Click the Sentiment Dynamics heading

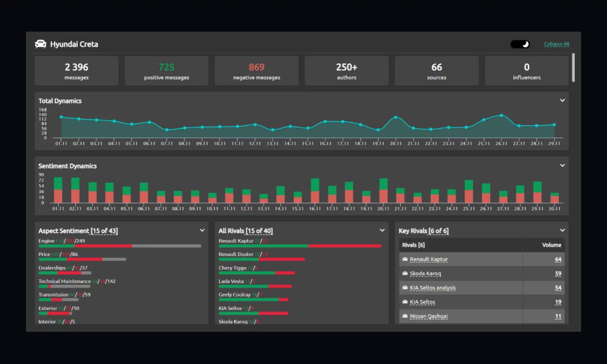pos(68,166)
